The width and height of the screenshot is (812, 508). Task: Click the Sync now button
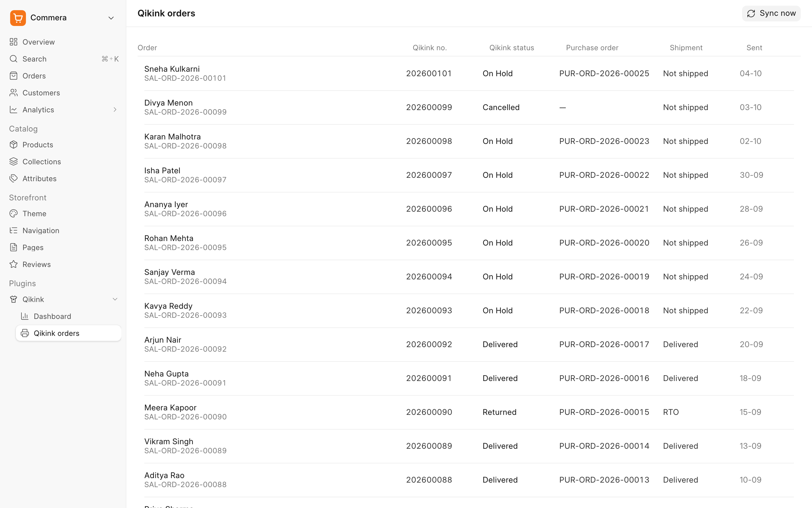pos(771,14)
